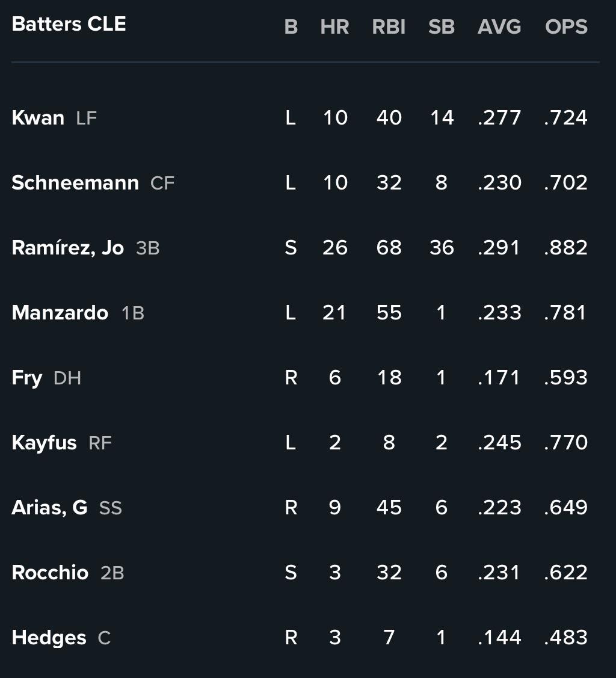Click the AVG column header

click(499, 27)
